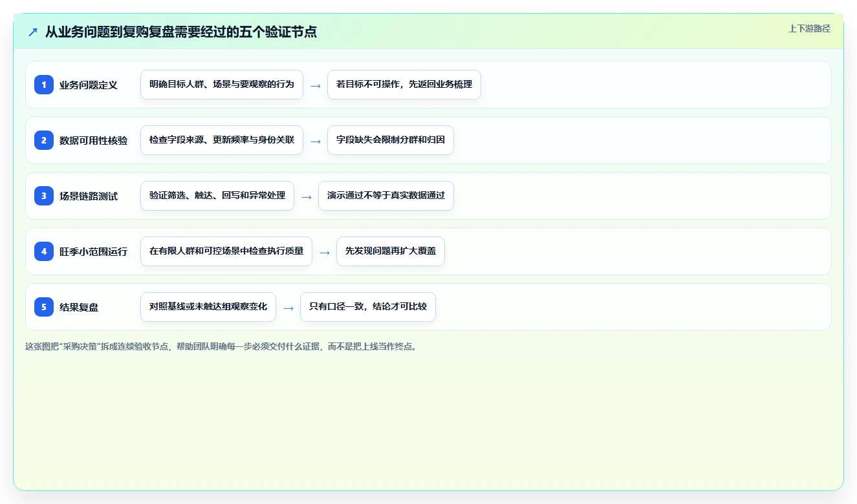Click the diagonal arrow icon beside the title
The height and width of the screenshot is (504, 857).
33,32
